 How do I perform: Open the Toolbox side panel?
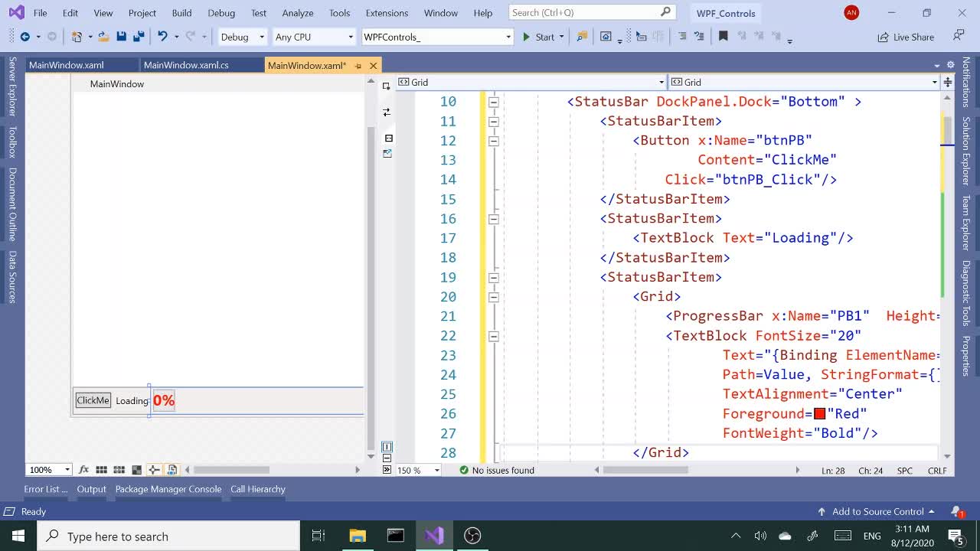click(12, 142)
